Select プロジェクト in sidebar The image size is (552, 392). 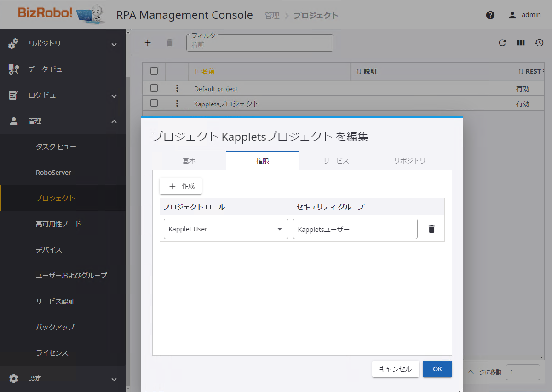(x=63, y=198)
